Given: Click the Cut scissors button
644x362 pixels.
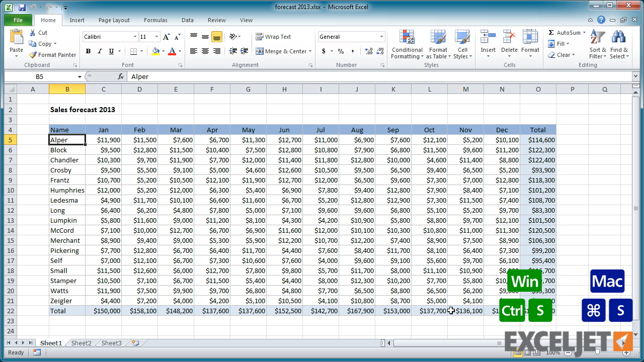Looking at the screenshot, I should [x=38, y=33].
